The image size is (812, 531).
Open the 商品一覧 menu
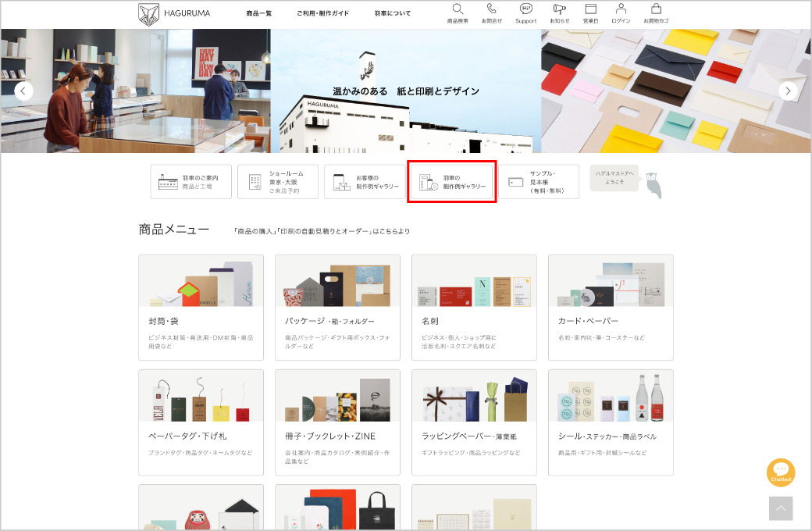pos(258,13)
